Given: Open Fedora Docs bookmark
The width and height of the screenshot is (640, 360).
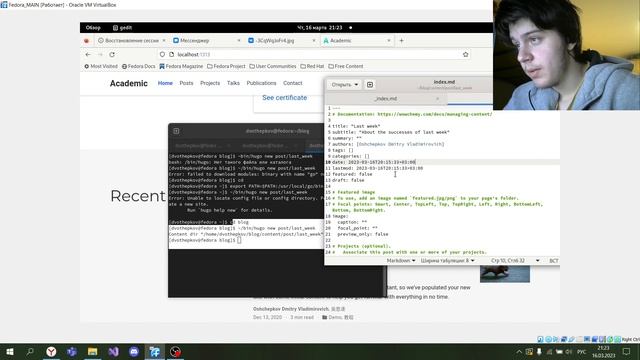Looking at the screenshot, I should pyautogui.click(x=138, y=66).
